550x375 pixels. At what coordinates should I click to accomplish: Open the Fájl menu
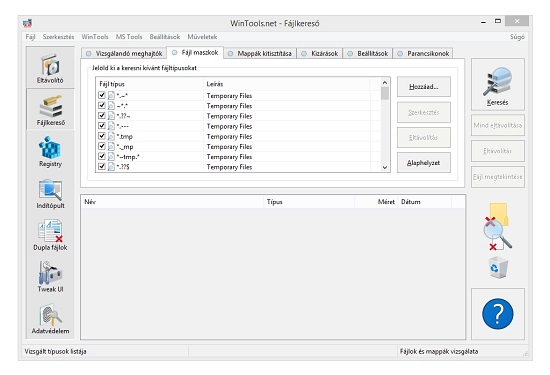tap(30, 37)
